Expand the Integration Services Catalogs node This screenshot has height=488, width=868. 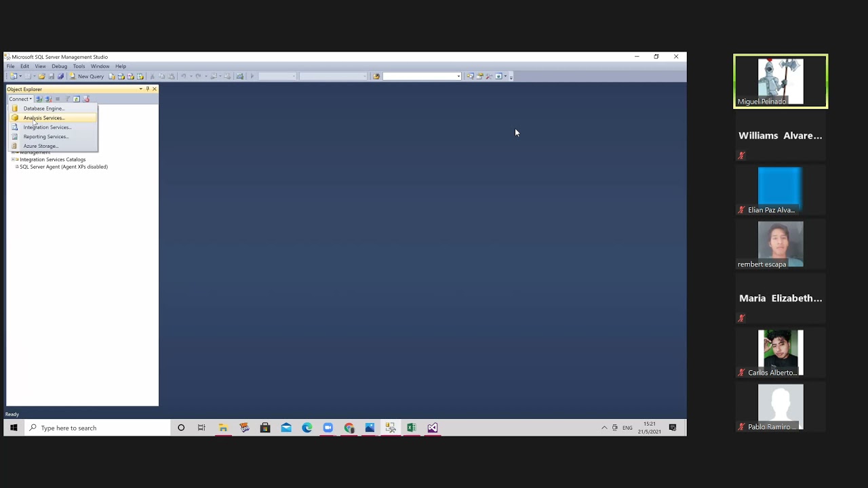[x=13, y=160]
